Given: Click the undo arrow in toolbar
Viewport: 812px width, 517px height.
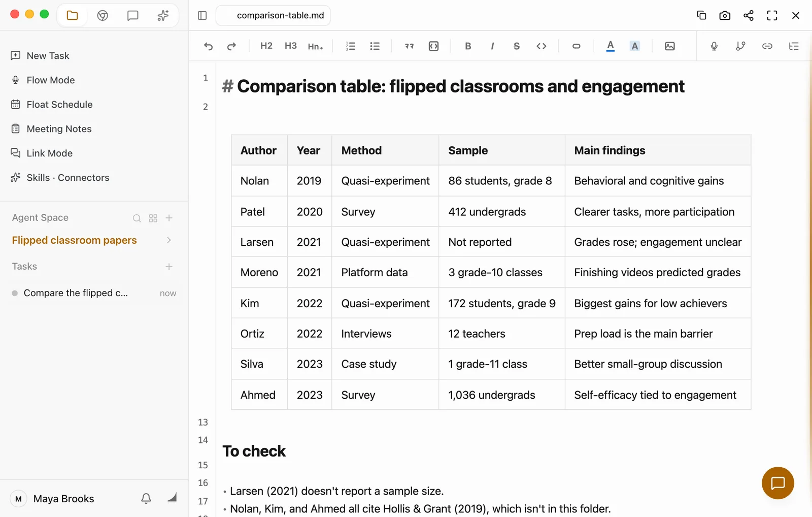Looking at the screenshot, I should 208,46.
